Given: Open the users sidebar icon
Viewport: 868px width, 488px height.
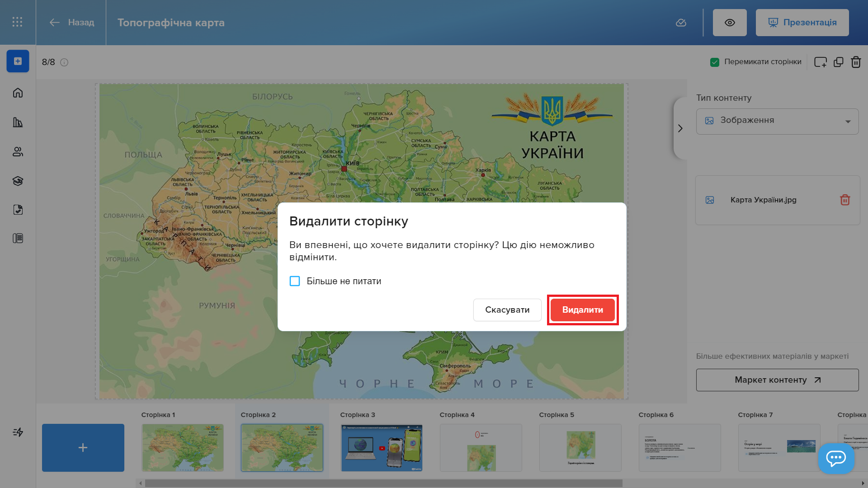Looking at the screenshot, I should [x=18, y=151].
